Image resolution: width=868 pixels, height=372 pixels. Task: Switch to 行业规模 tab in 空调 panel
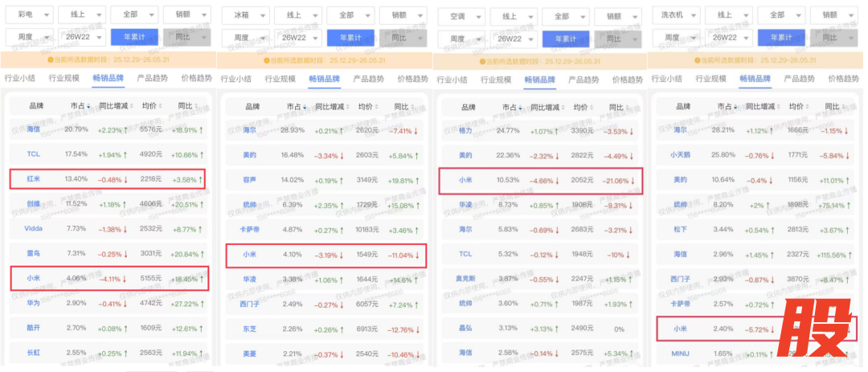496,80
